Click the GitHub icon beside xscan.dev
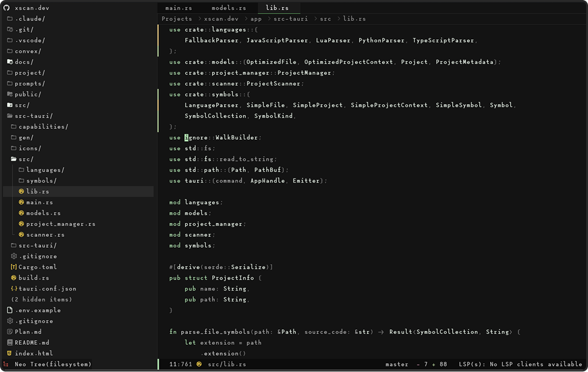 (7, 7)
